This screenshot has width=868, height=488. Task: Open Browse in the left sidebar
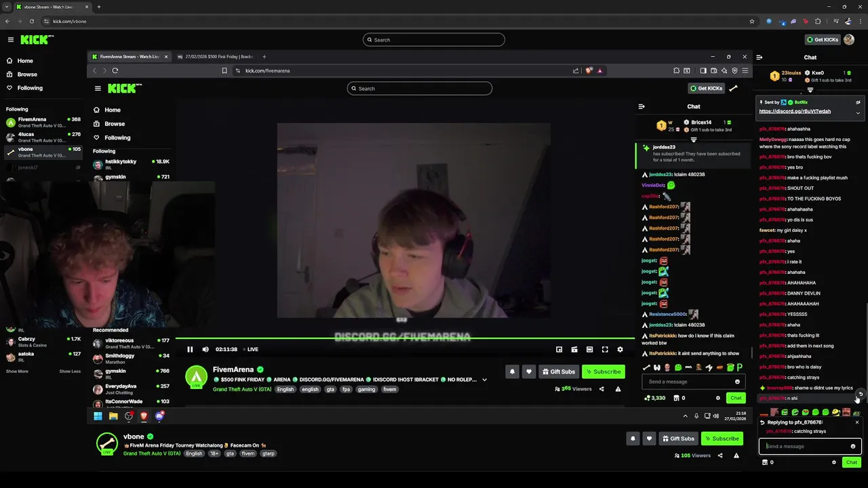point(27,75)
